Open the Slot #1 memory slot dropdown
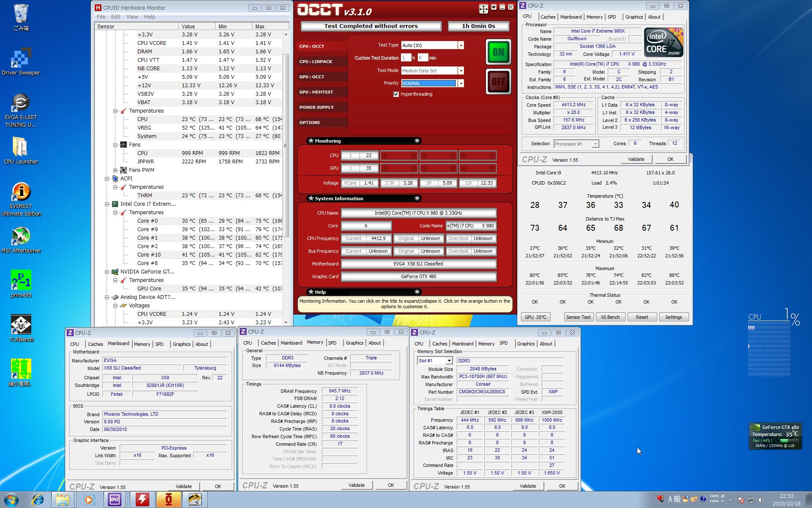The image size is (812, 508). (449, 361)
